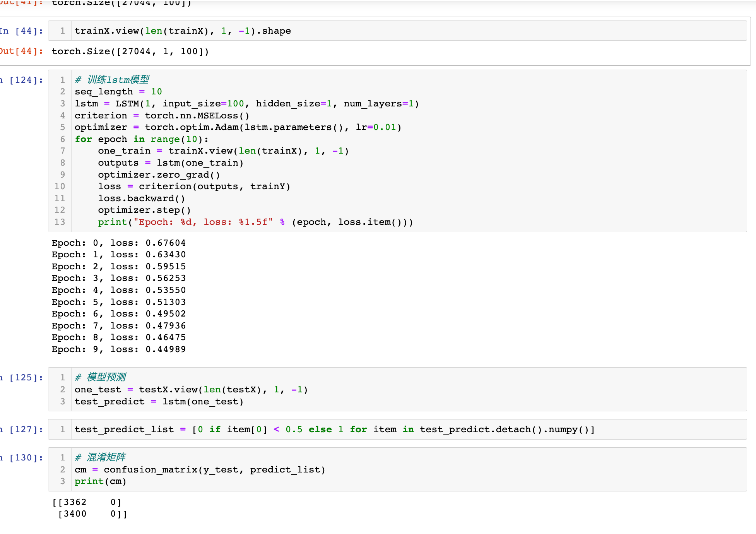Click the confusion_matrix(y_test, predict_list) line
Screen dimensions: 756x534
tap(200, 470)
